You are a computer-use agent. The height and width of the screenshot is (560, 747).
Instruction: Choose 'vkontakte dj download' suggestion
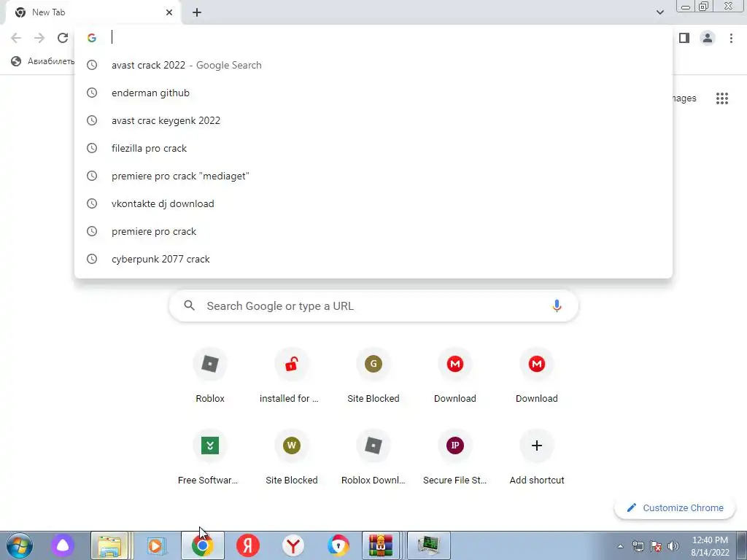coord(373,203)
